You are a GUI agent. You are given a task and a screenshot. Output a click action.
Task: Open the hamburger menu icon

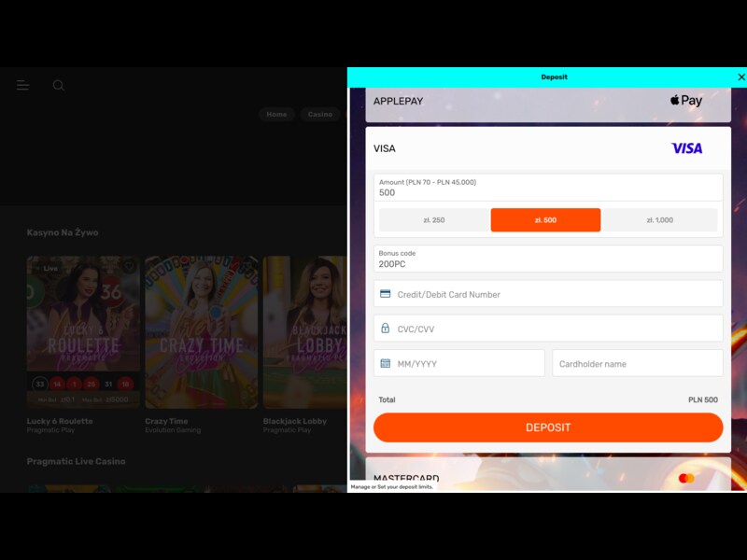coord(22,86)
